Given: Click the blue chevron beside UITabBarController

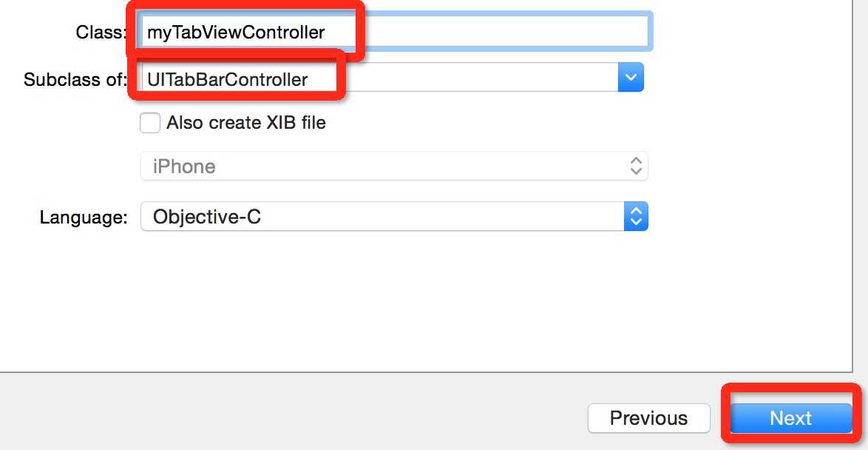Looking at the screenshot, I should tap(631, 77).
